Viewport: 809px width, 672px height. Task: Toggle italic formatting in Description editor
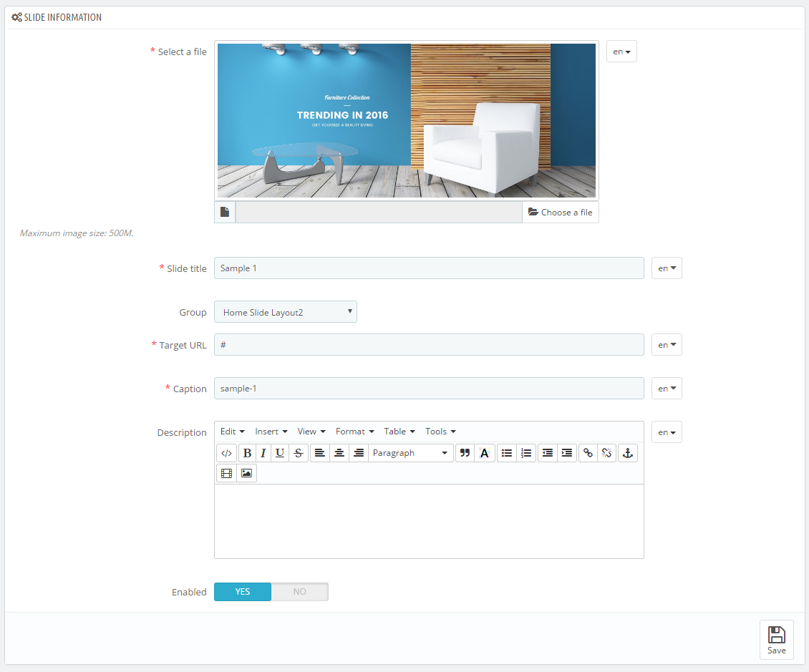263,453
